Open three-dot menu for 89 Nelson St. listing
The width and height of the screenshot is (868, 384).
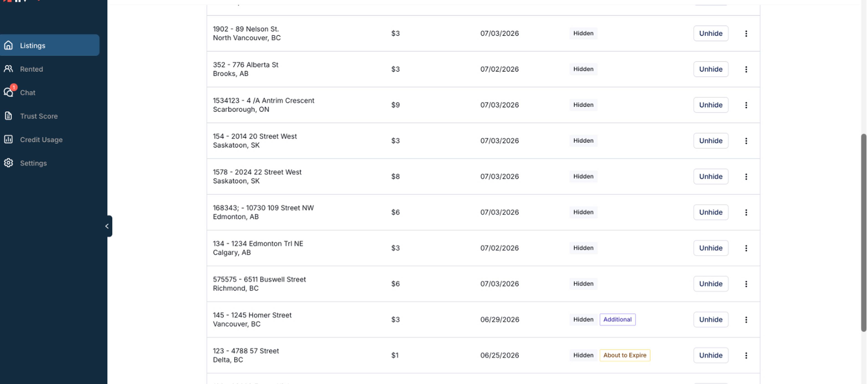point(746,33)
